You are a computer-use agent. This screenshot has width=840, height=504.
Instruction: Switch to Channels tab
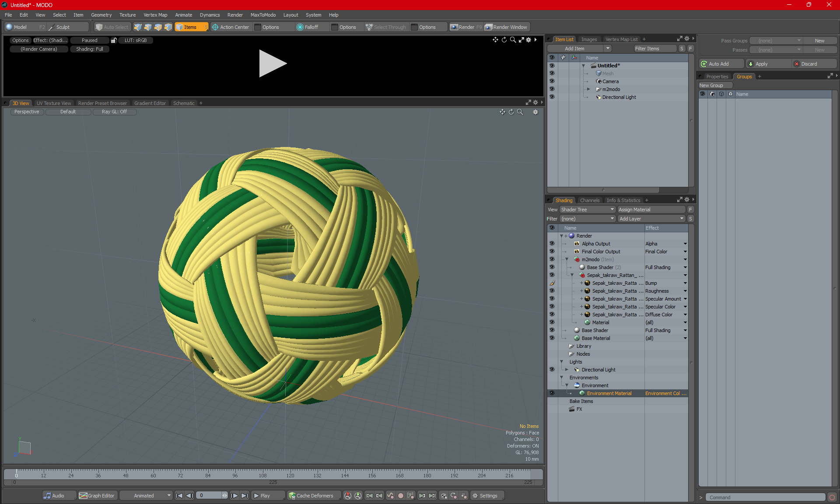click(590, 200)
